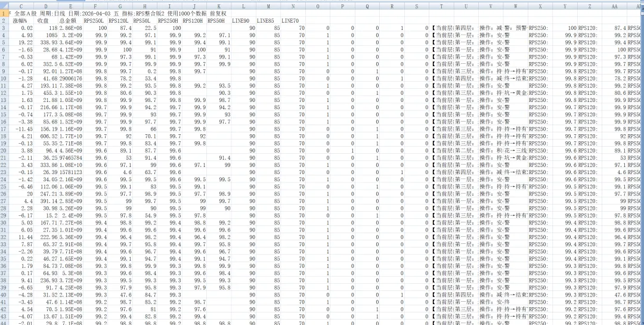Click the 涨幅 cell showing -6.17
The height and width of the screenshot is (325, 644).
pyautogui.click(x=21, y=216)
